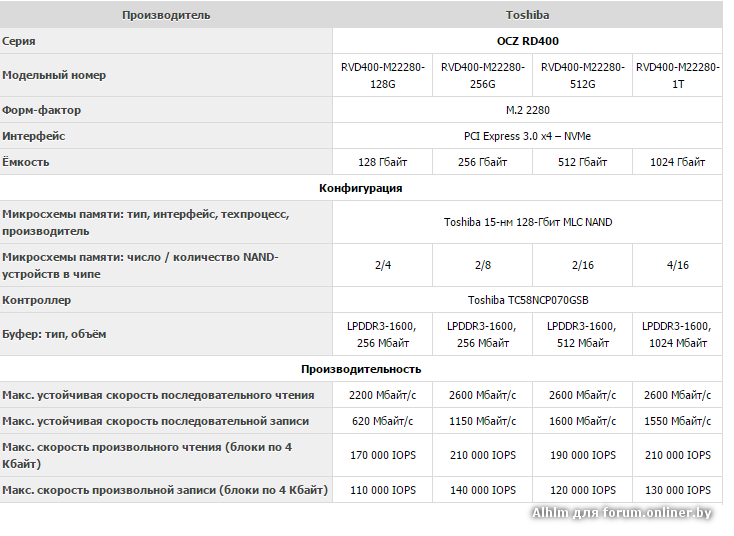Viewport: 734px width, 536px height.
Task: Click the Toshiba 15-нм 128-Гбит MLC NAND cell
Action: [527, 222]
